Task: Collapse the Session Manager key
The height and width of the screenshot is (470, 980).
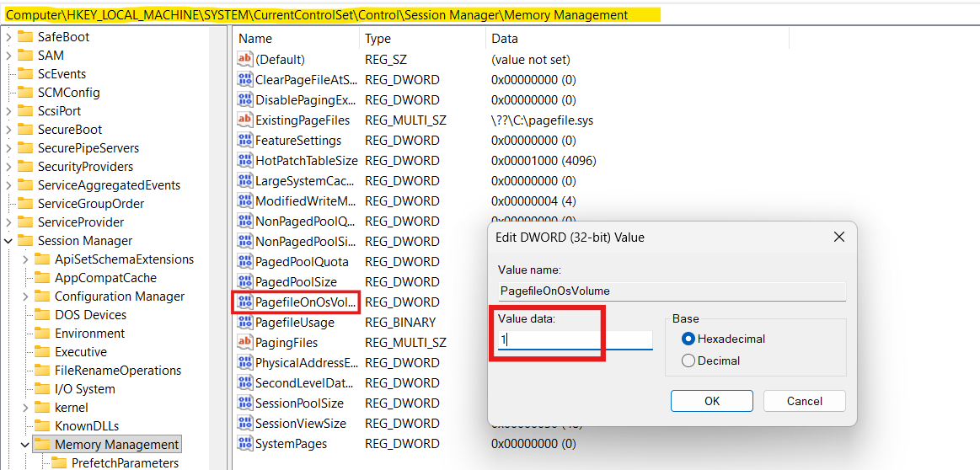Action: coord(8,241)
